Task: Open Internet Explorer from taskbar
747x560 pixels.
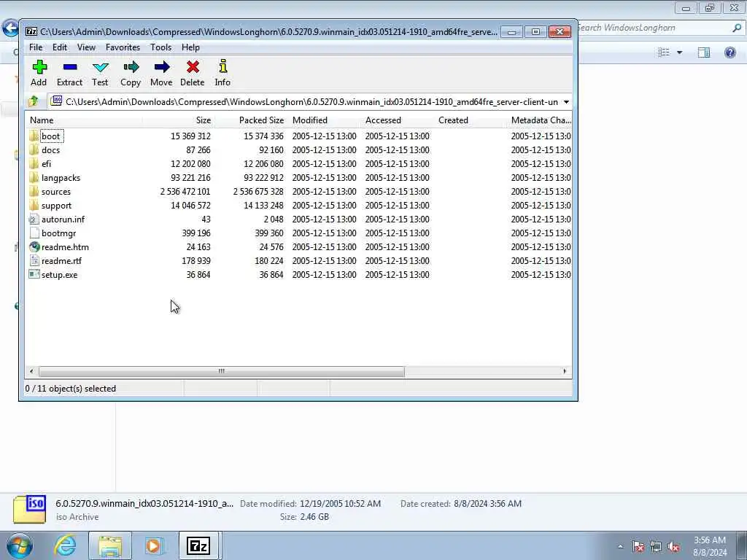Action: [x=65, y=545]
